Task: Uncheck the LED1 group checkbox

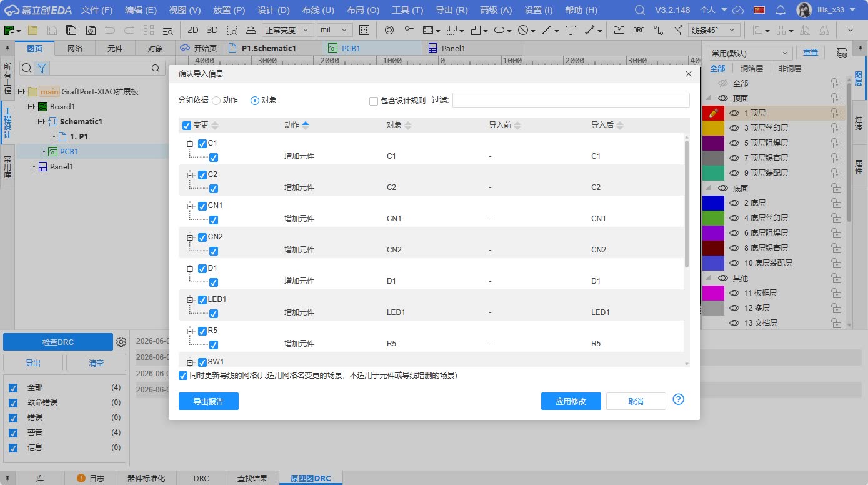Action: tap(202, 300)
